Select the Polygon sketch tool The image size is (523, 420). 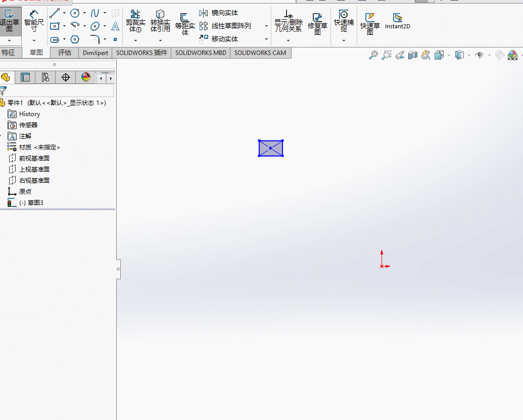(x=75, y=39)
